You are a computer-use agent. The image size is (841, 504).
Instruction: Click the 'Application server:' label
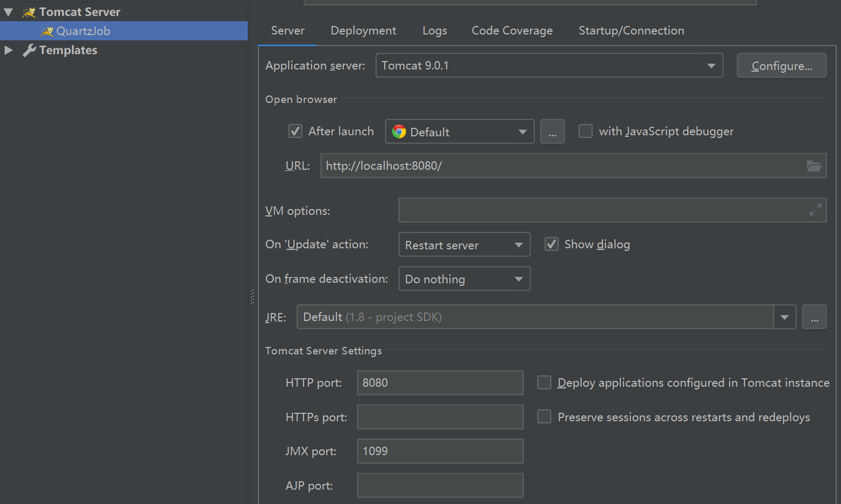tap(315, 65)
